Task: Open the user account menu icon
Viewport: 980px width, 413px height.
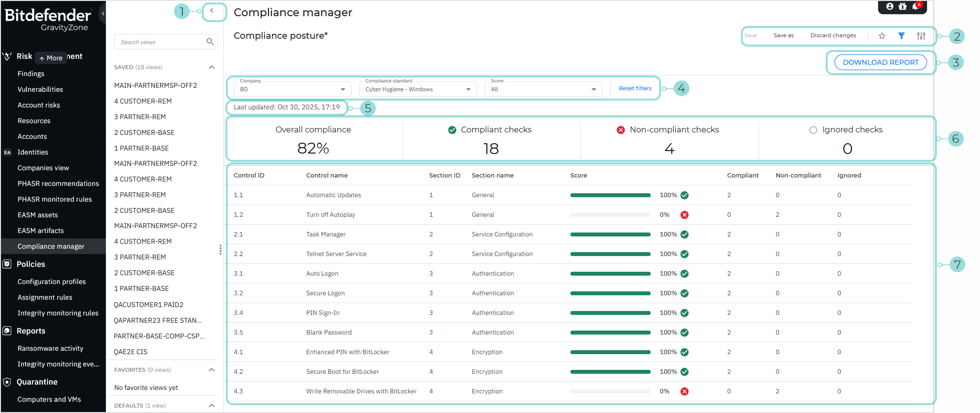Action: (x=889, y=6)
